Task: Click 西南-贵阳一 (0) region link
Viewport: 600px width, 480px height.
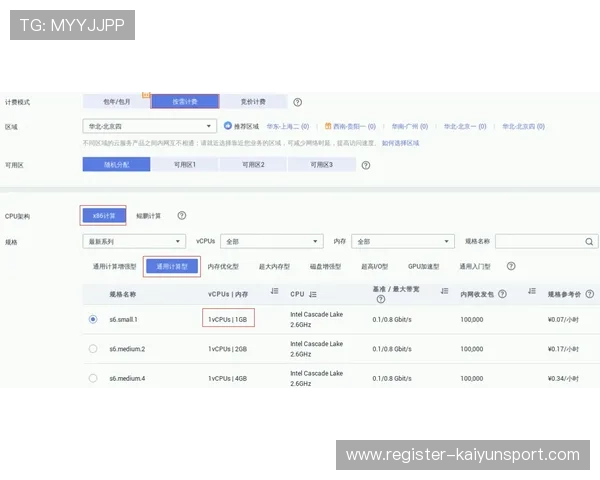Action: coord(354,126)
